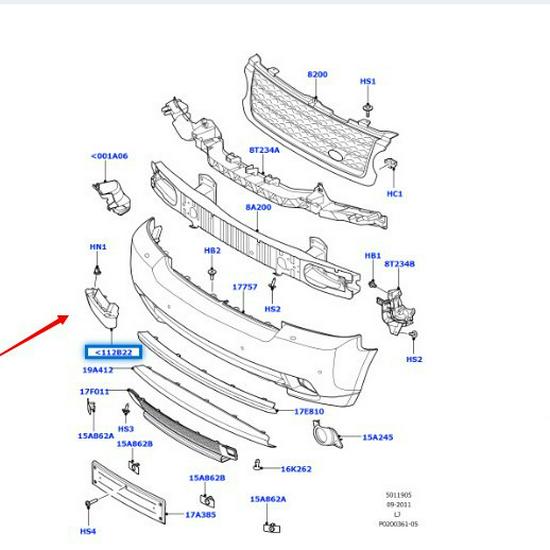Select the HS4 screw label
550x550 pixels.
coord(88,531)
